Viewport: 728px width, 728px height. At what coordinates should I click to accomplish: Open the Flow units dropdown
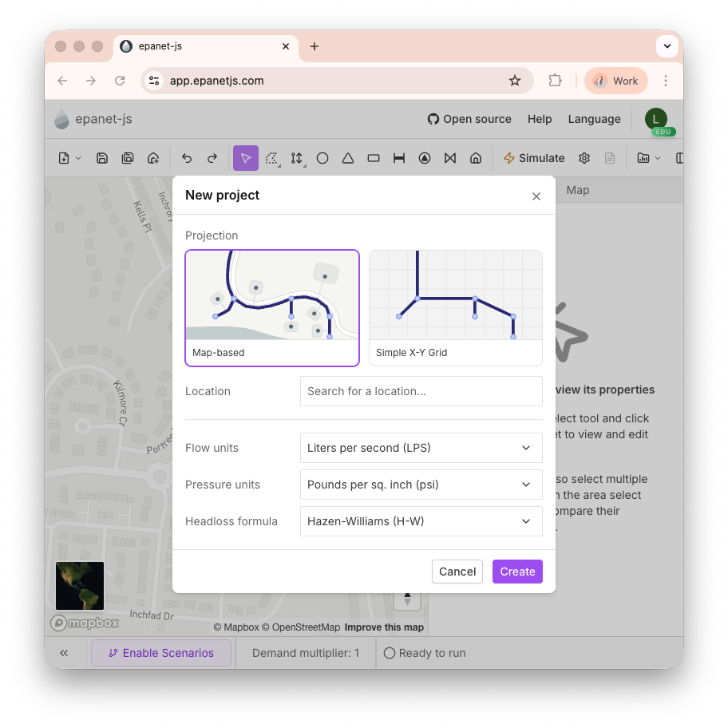click(x=421, y=448)
